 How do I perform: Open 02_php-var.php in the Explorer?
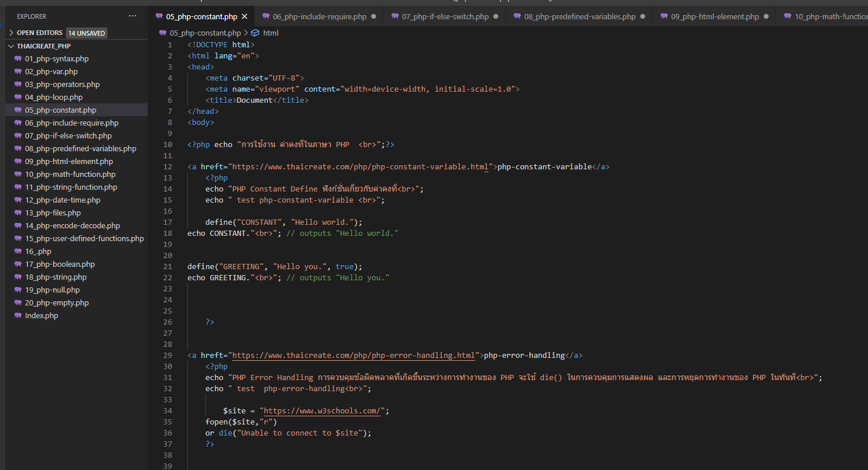point(51,71)
